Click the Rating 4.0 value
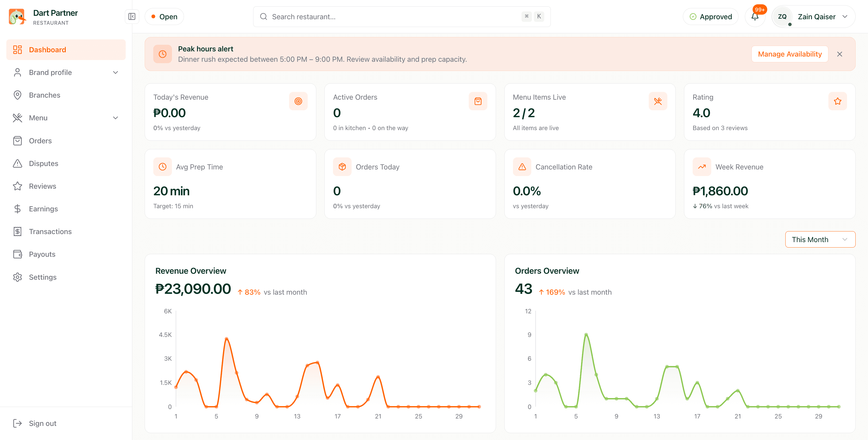This screenshot has height=440, width=868. 701,113
